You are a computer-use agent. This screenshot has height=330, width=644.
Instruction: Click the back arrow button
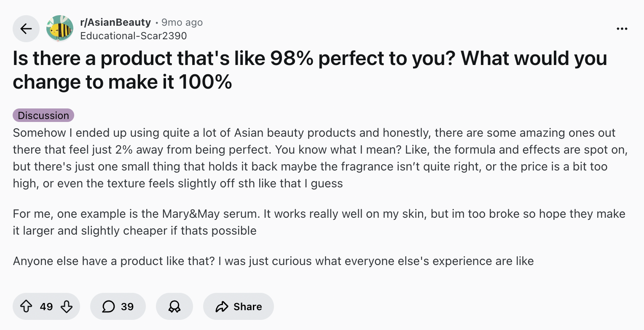(26, 29)
